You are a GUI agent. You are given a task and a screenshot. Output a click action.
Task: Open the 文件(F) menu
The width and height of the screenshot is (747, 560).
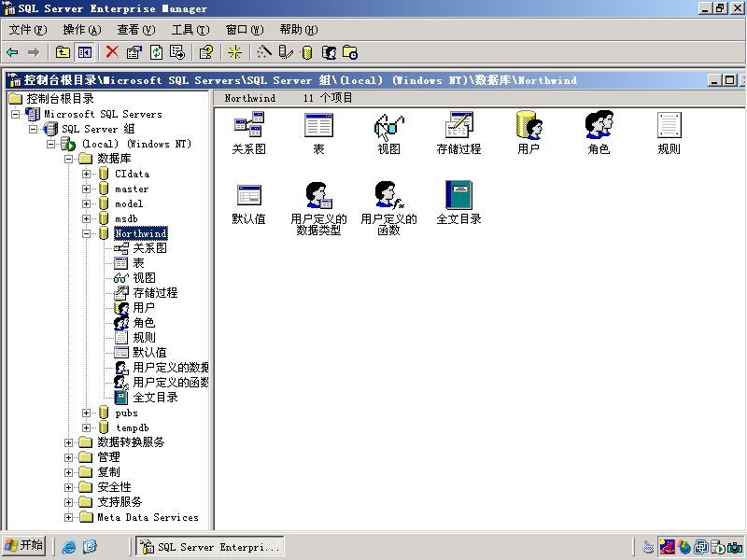coord(28,30)
